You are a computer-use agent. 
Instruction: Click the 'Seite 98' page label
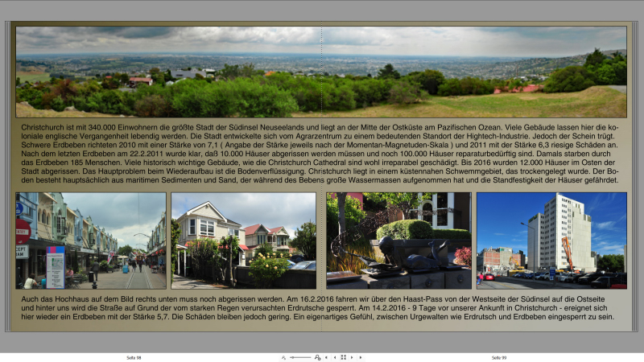[134, 358]
